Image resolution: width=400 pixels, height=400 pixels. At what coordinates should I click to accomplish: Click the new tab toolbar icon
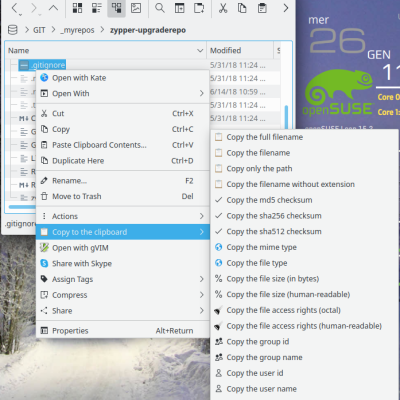[x=199, y=8]
